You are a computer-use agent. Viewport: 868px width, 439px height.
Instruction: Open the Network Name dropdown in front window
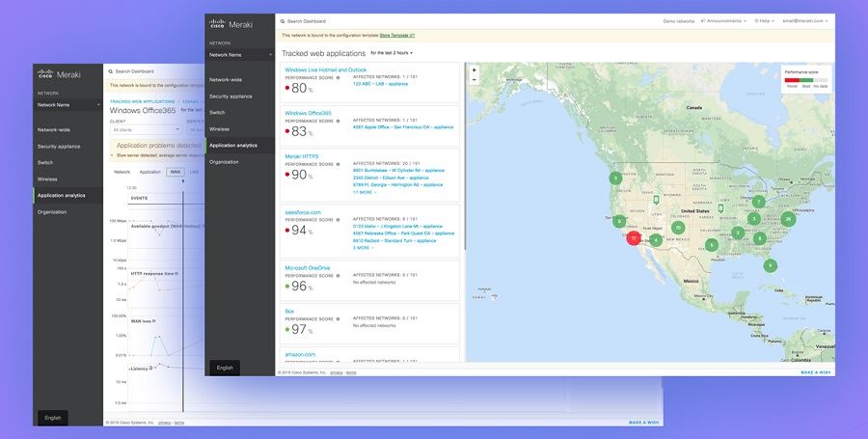pyautogui.click(x=240, y=55)
